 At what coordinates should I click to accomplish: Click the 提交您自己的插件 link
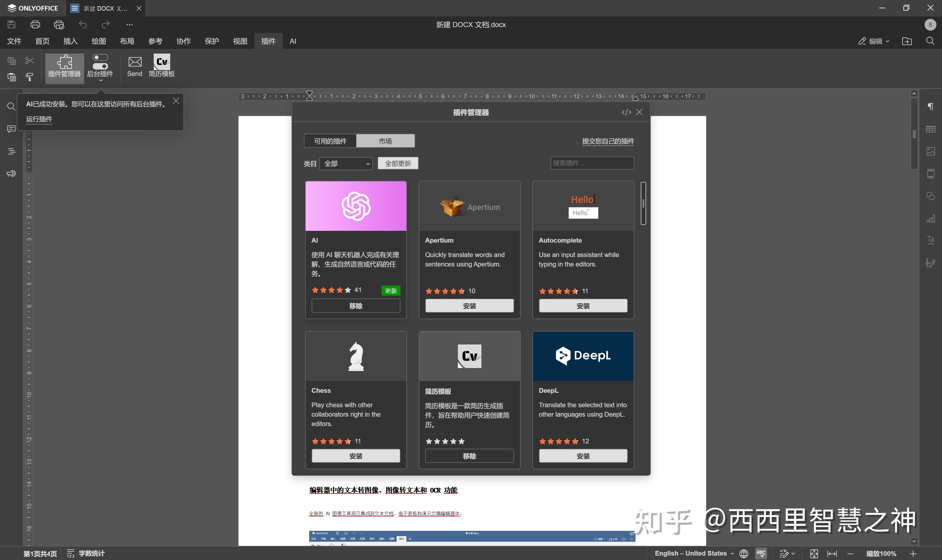pos(608,141)
